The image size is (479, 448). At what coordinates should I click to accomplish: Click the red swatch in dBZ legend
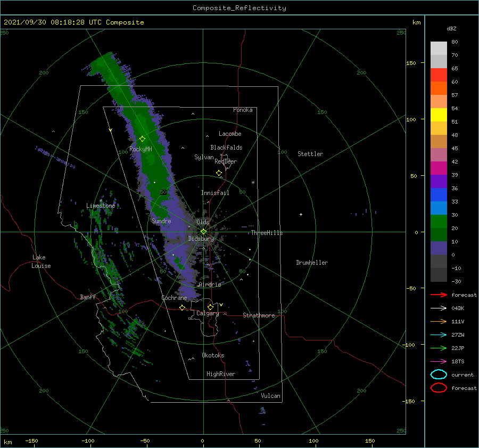click(x=439, y=75)
